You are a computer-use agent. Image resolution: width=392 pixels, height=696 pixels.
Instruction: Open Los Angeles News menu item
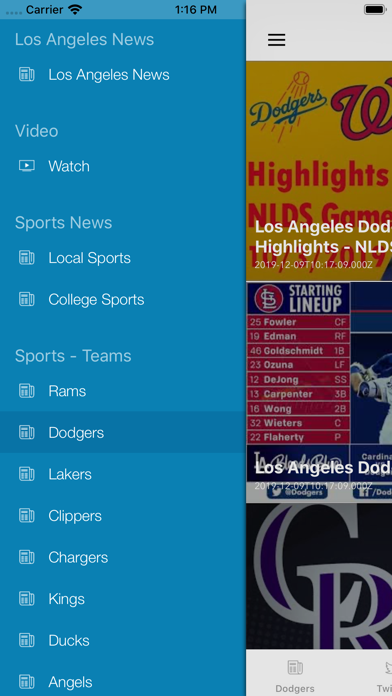123,75
